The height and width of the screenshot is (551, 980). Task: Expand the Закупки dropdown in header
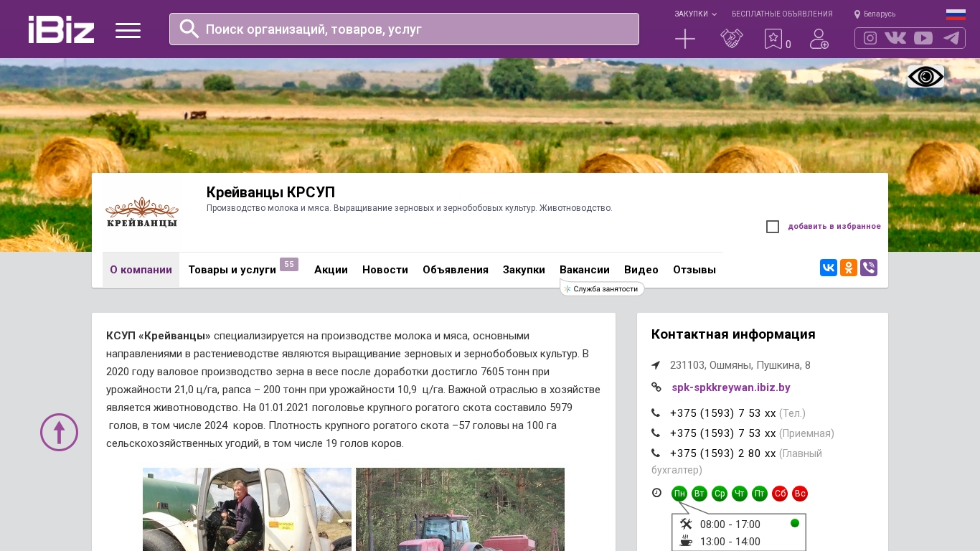tap(695, 14)
